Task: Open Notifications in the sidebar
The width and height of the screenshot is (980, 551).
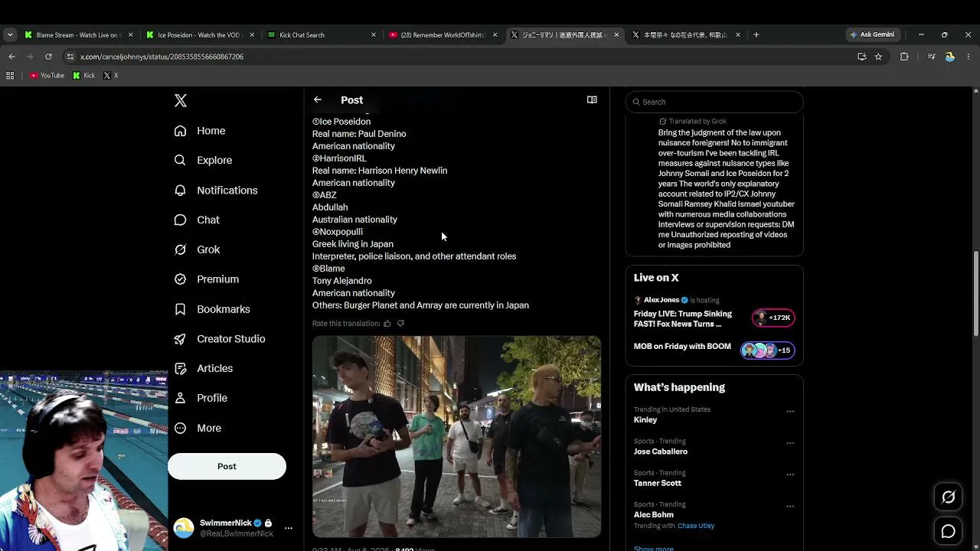Action: click(x=216, y=191)
